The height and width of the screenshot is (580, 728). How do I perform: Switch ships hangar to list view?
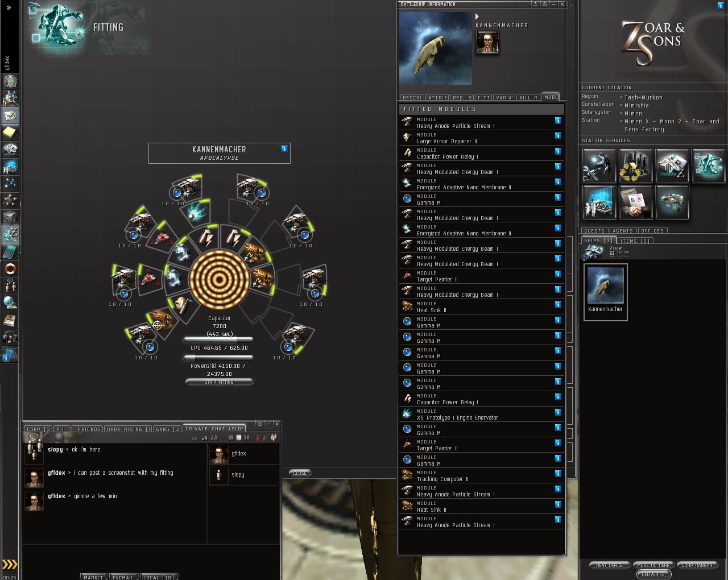627,254
